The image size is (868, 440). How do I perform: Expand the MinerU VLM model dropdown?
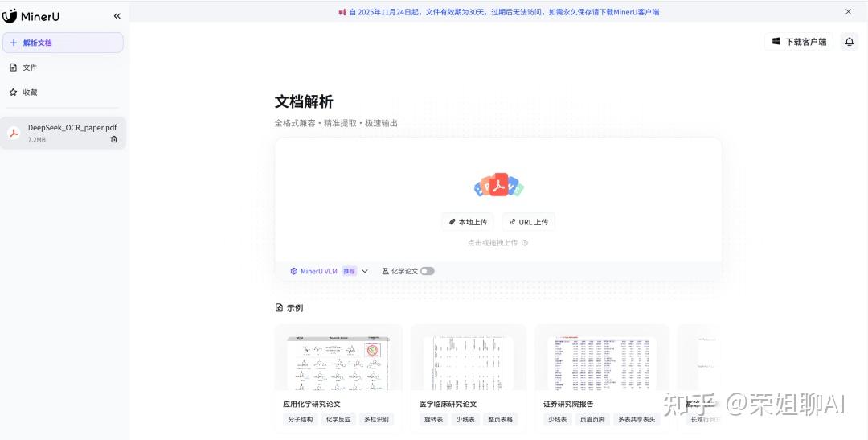(364, 271)
